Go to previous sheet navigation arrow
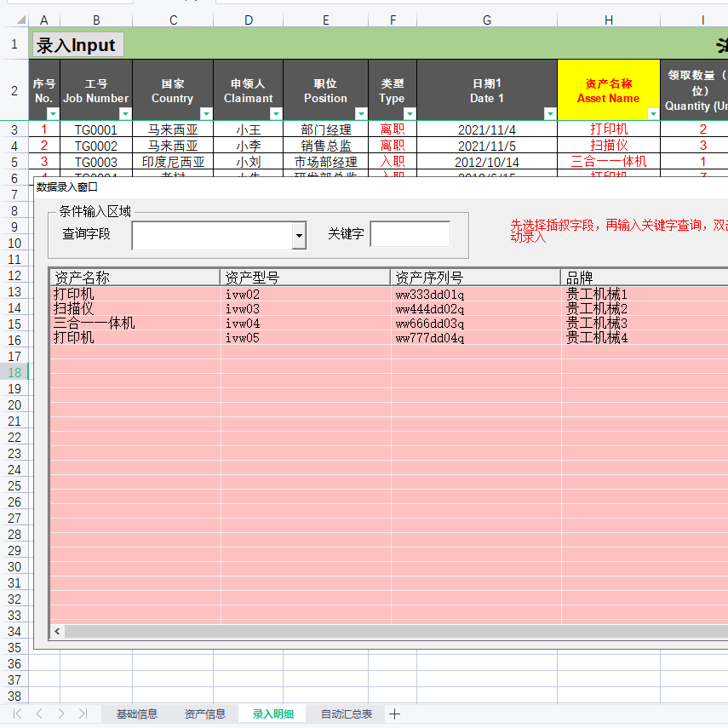The image size is (728, 728). coord(39,714)
